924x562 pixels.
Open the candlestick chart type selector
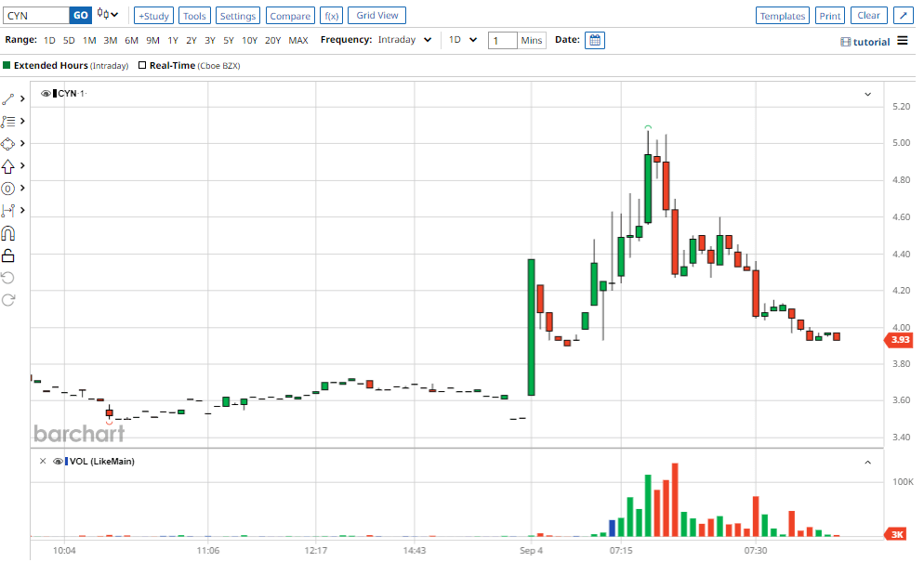coord(108,14)
